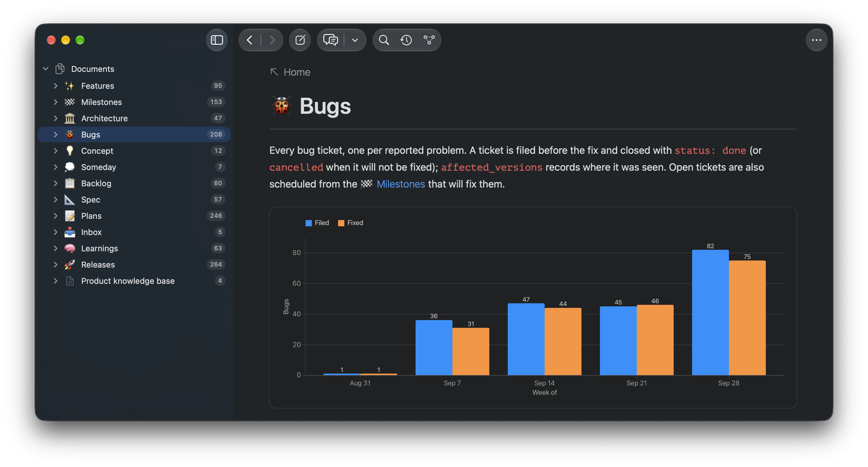Open the chat bubbles icon
The image size is (868, 467).
331,40
